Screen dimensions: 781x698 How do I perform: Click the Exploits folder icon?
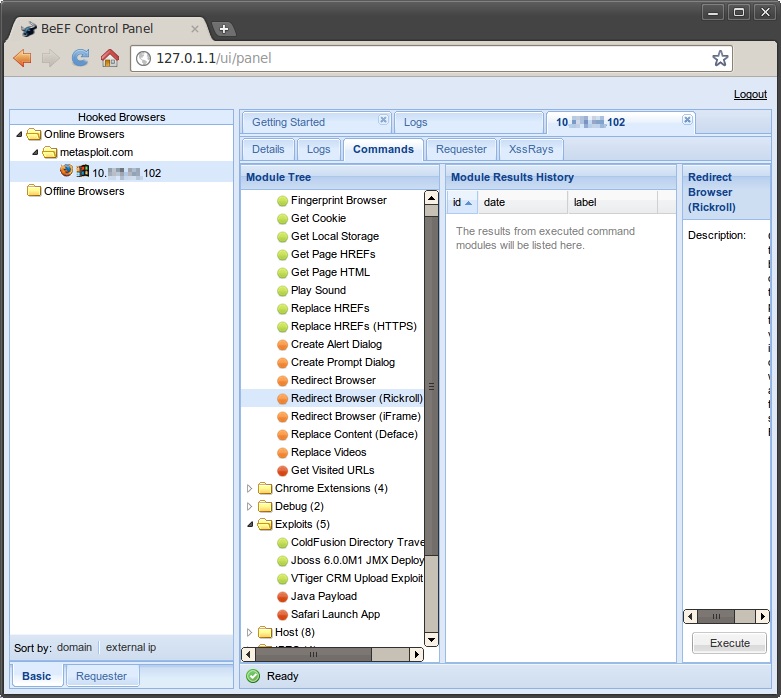(x=265, y=524)
